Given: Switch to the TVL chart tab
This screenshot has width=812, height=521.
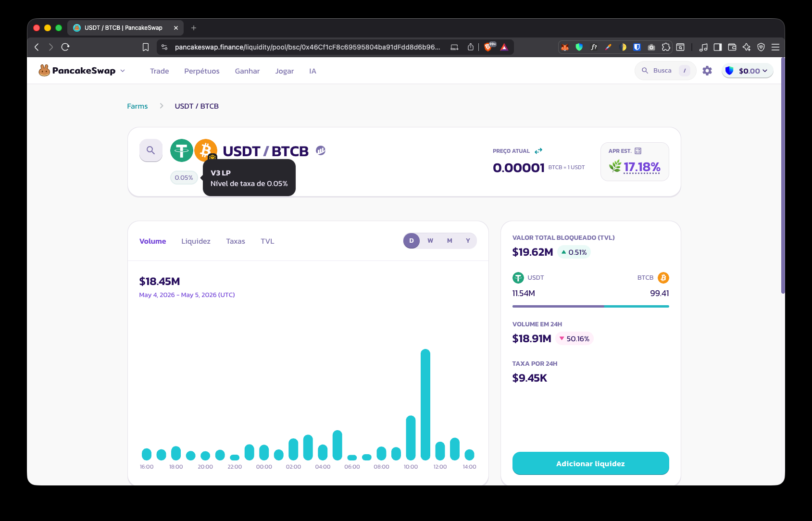Looking at the screenshot, I should 267,241.
